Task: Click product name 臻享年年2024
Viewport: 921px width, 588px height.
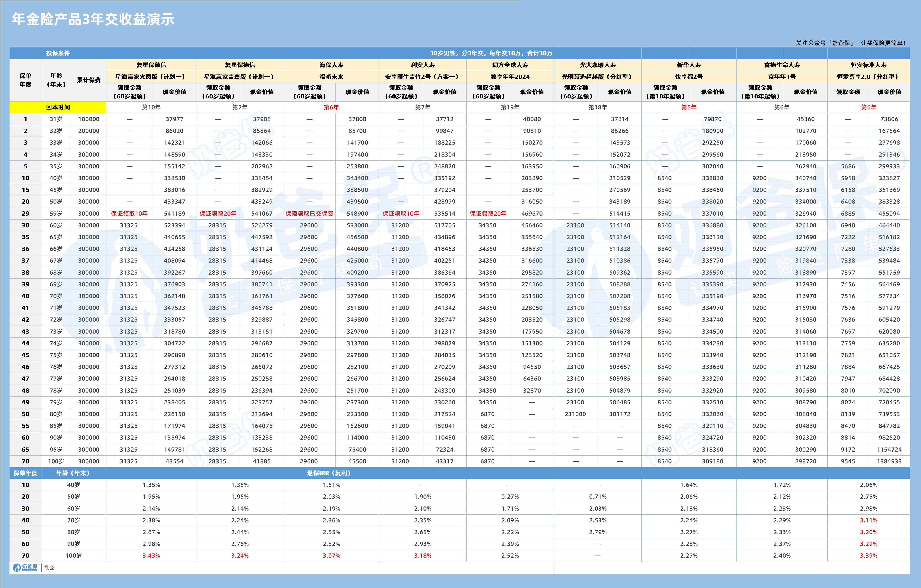Action: click(x=510, y=77)
